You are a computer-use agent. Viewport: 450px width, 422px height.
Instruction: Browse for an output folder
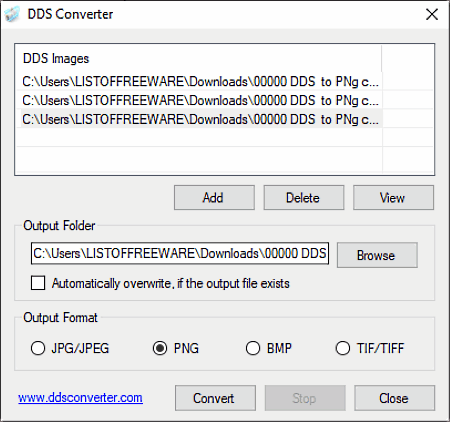[377, 255]
